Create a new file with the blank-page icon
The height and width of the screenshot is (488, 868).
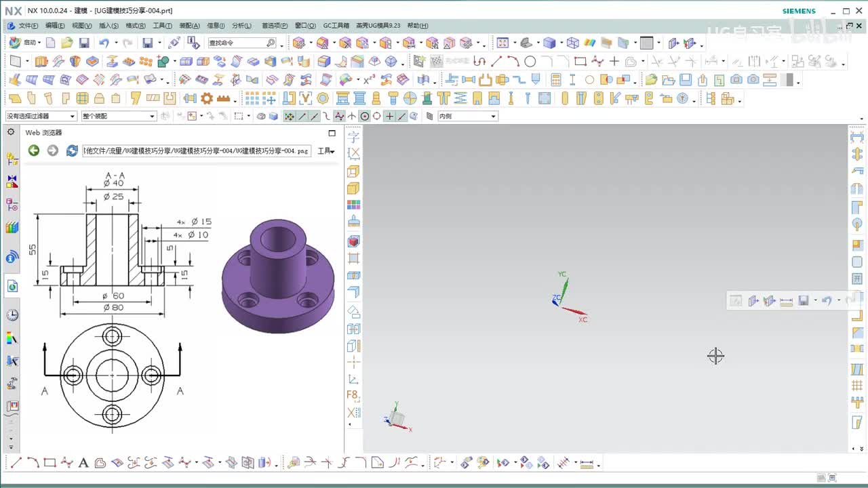point(51,43)
